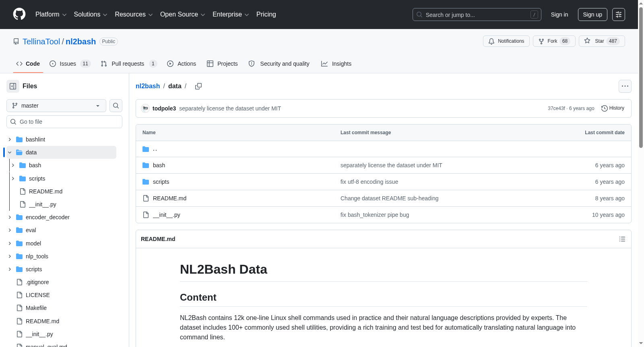Screen dimensions: 644x347
Task: Click the scripts folder icon in table
Action: click(146, 182)
